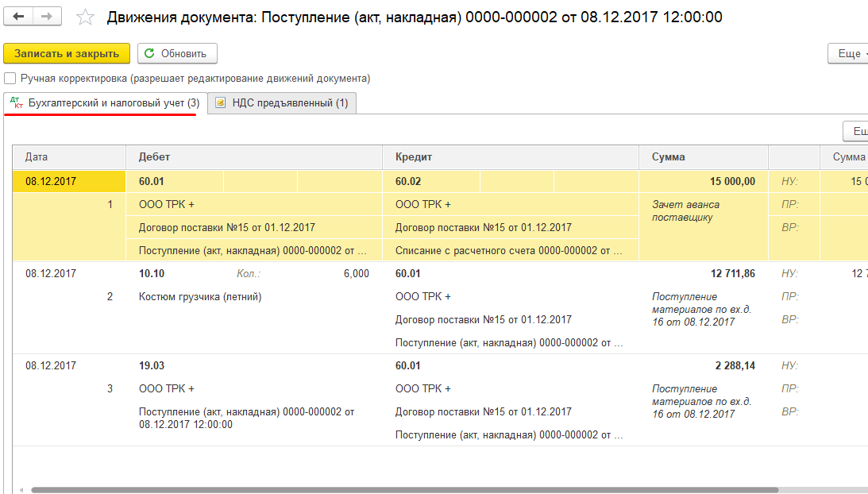Select debit account 10.10
Screen dimensions: 868x494
tap(152, 273)
